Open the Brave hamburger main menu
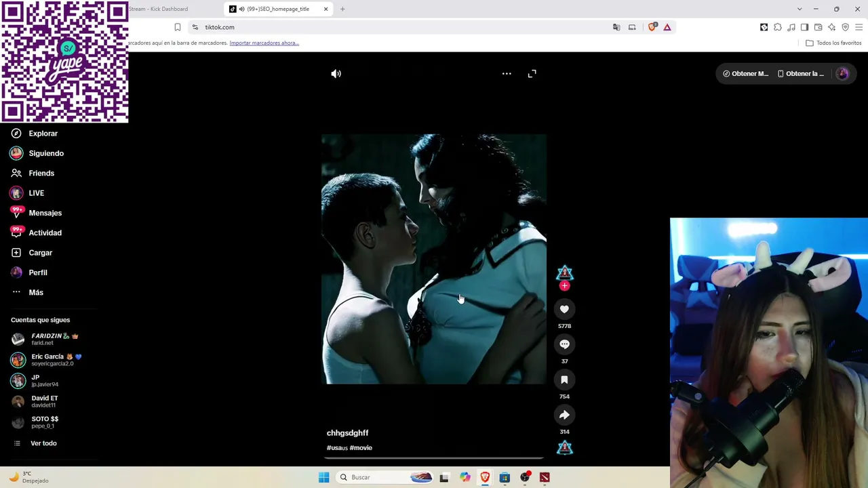 click(859, 27)
